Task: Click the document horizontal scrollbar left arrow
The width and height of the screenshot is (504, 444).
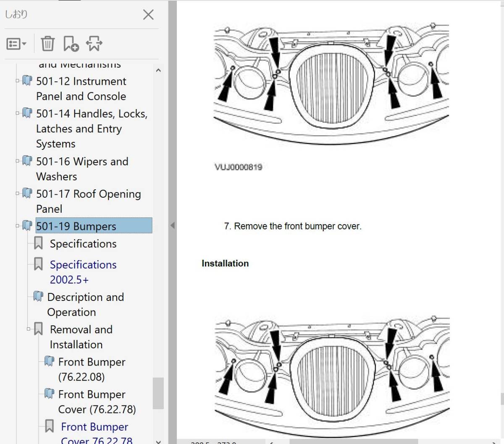Action: pyautogui.click(x=271, y=442)
